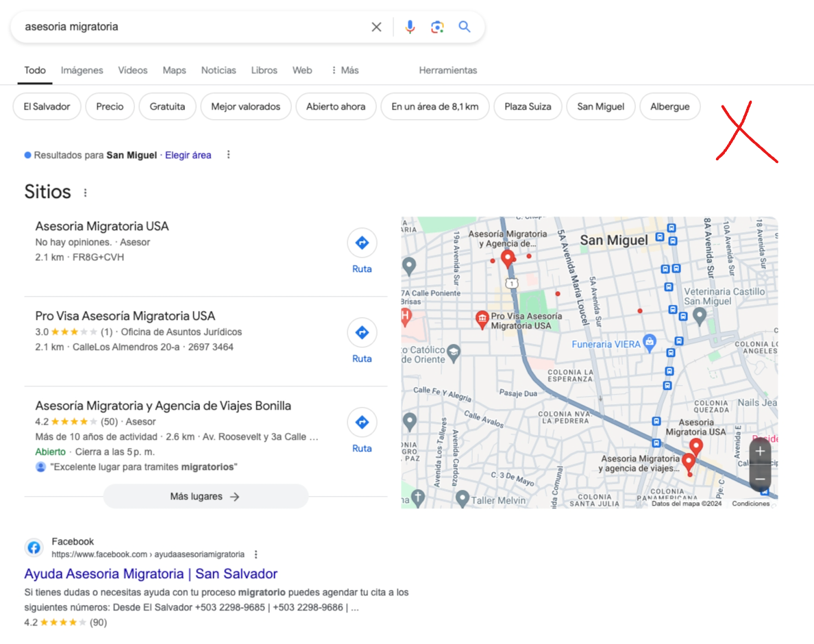Expand the Más tabs menu

[x=345, y=70]
